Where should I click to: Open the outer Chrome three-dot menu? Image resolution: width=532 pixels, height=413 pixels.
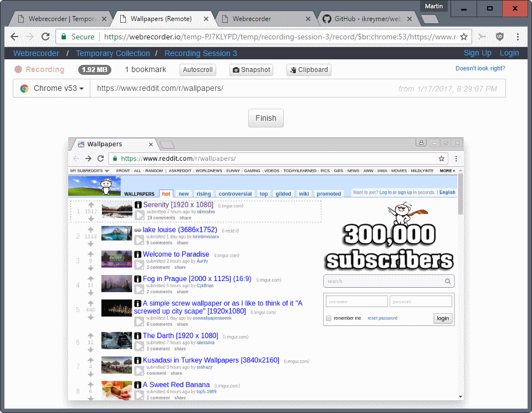click(x=518, y=37)
